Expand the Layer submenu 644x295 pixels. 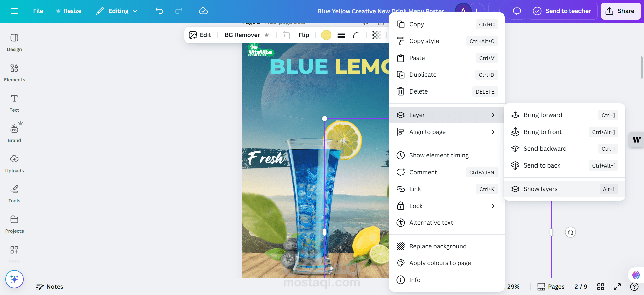(x=447, y=115)
